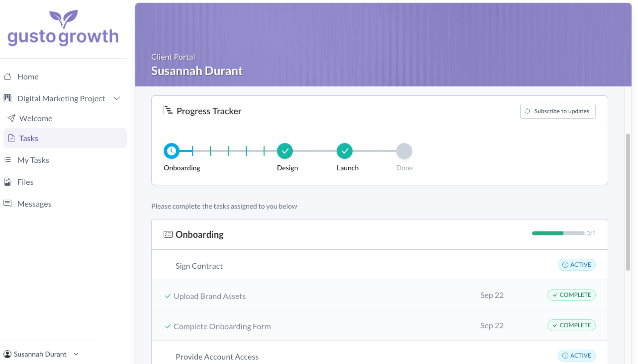
Task: Click the Files image icon
Action: click(7, 182)
